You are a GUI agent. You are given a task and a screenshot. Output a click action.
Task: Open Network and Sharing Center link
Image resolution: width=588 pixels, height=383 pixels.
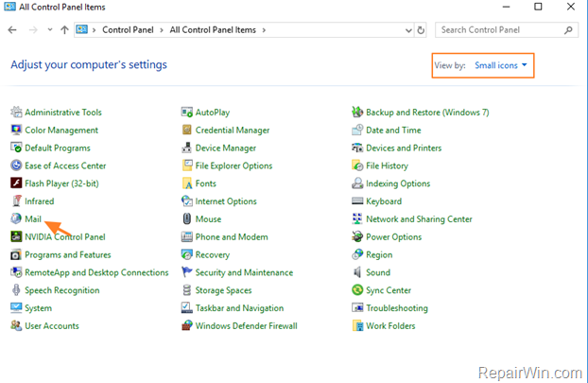[x=419, y=219]
